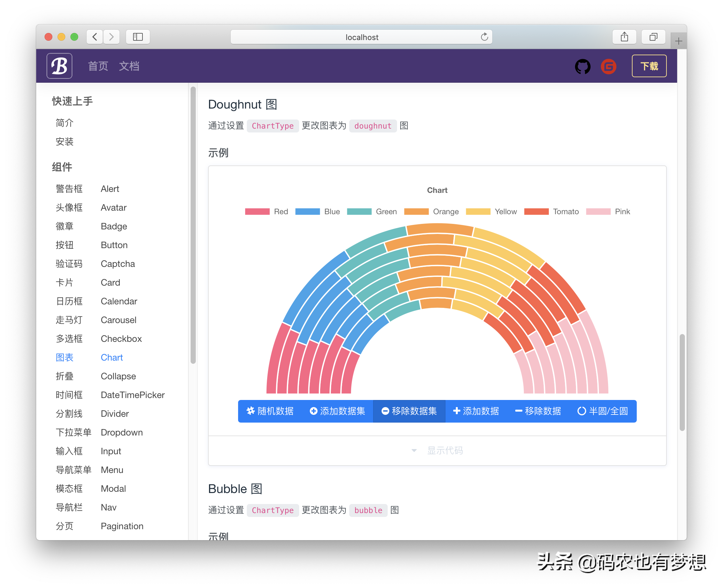The height and width of the screenshot is (588, 723).
Task: Select Modal in the component list
Action: (x=113, y=488)
